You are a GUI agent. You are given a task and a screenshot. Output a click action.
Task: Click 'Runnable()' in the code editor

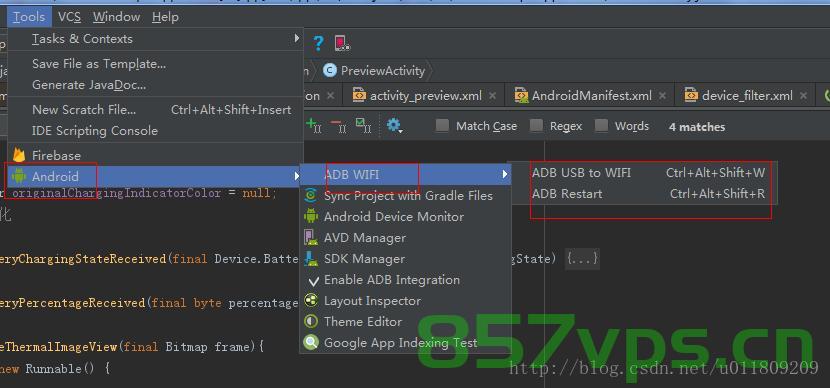pyautogui.click(x=60, y=368)
